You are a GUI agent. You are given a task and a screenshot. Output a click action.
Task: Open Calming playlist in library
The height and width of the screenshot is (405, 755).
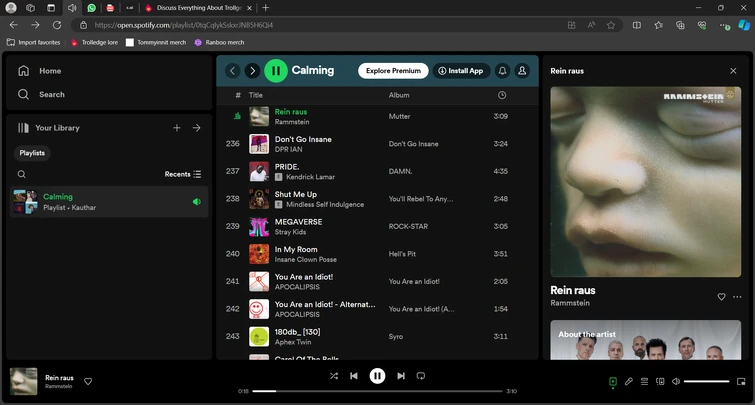109,202
